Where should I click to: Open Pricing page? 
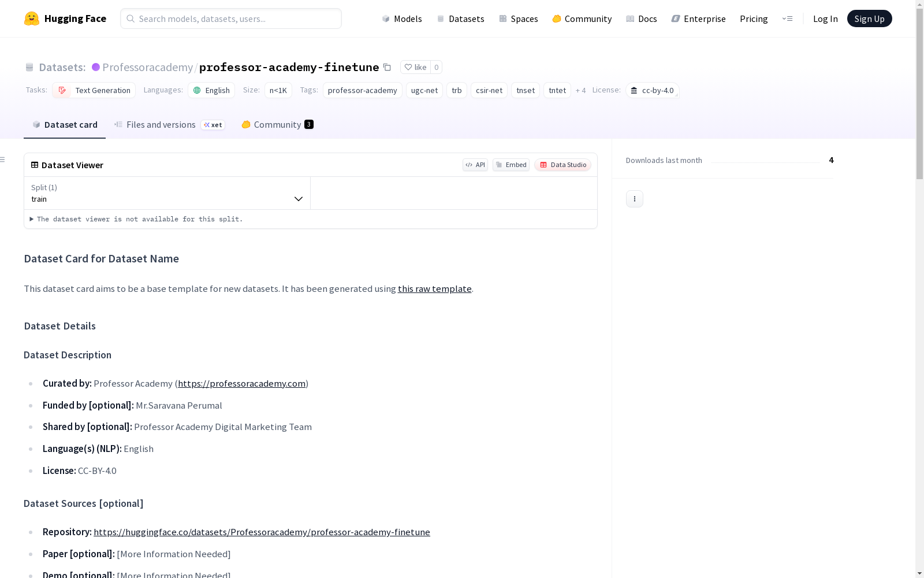[x=754, y=18]
